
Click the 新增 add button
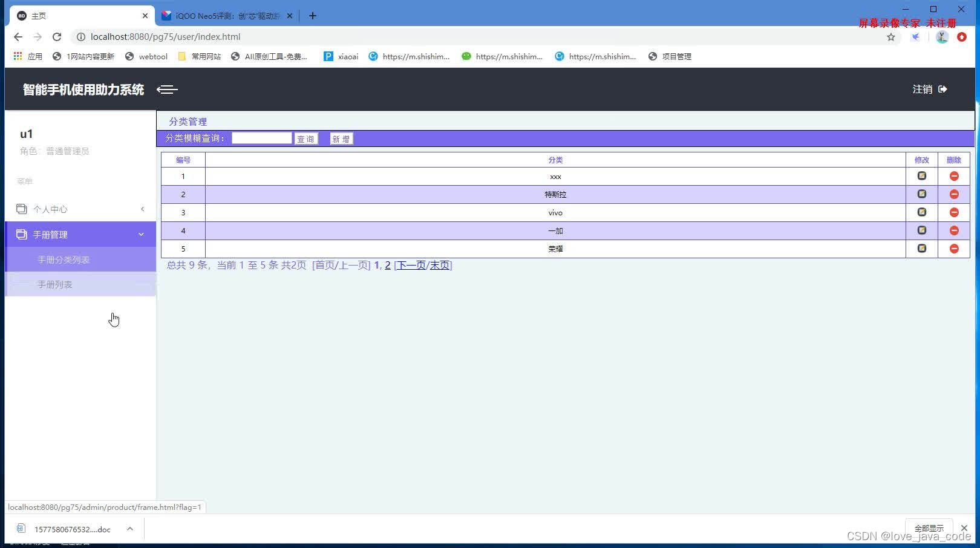click(341, 139)
